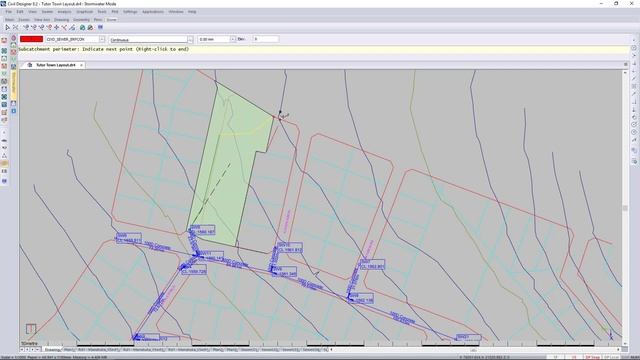
Task: Select the arrow pointer tool in Storm toolbar
Action: [x=7, y=27]
